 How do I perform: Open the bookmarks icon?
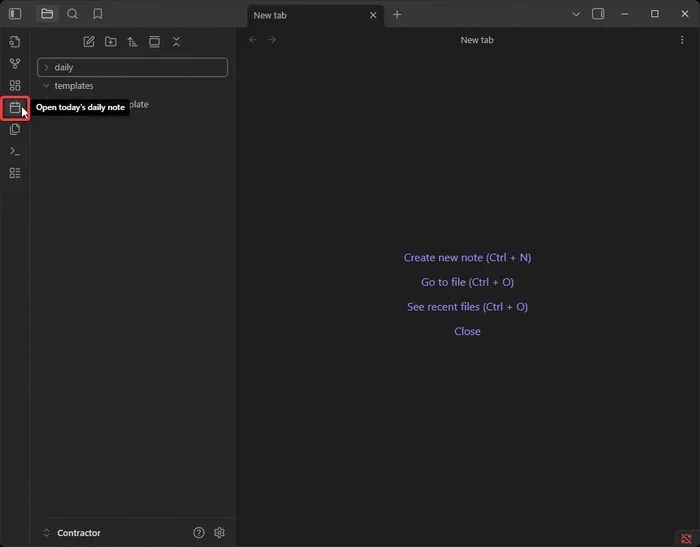(98, 14)
